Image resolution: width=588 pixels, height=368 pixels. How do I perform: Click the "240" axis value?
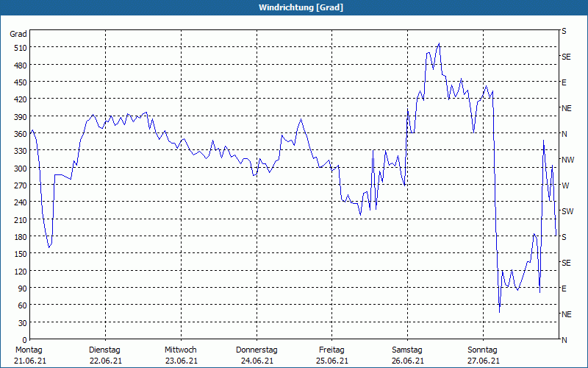tap(21, 203)
